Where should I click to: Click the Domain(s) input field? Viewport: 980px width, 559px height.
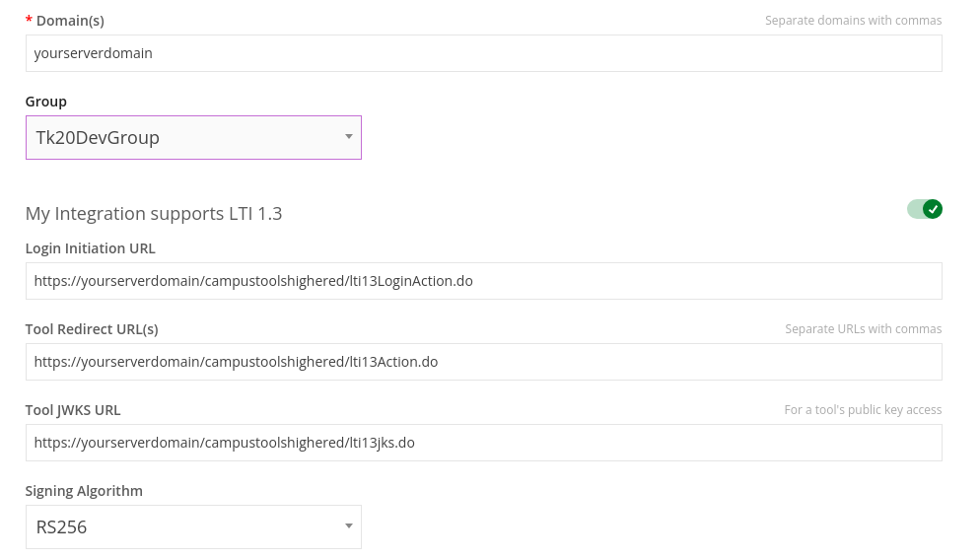coord(484,53)
